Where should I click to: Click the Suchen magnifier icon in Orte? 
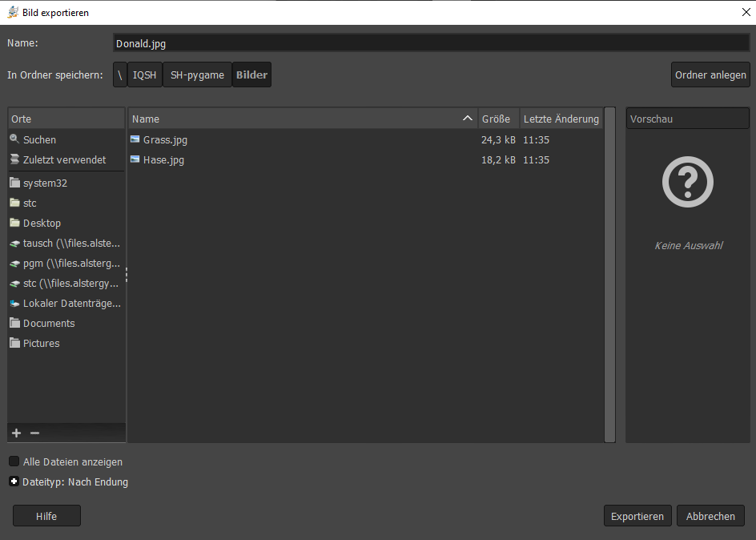point(14,139)
